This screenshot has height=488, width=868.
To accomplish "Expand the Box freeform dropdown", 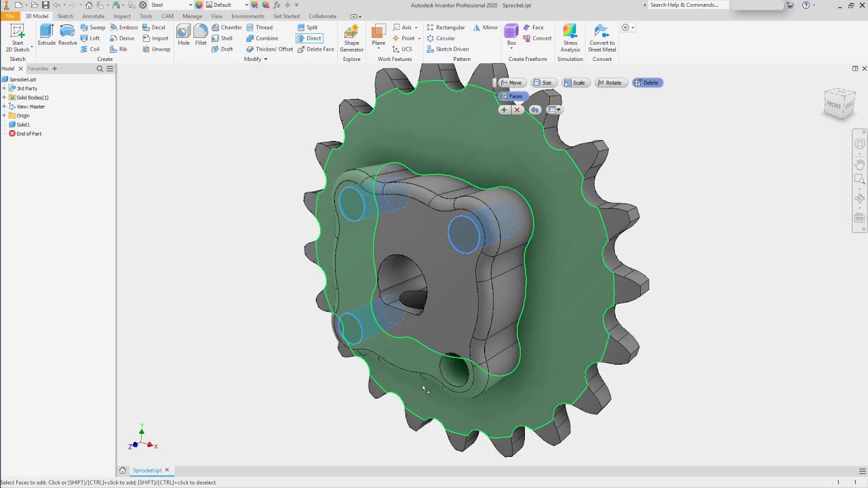I will 511,49.
